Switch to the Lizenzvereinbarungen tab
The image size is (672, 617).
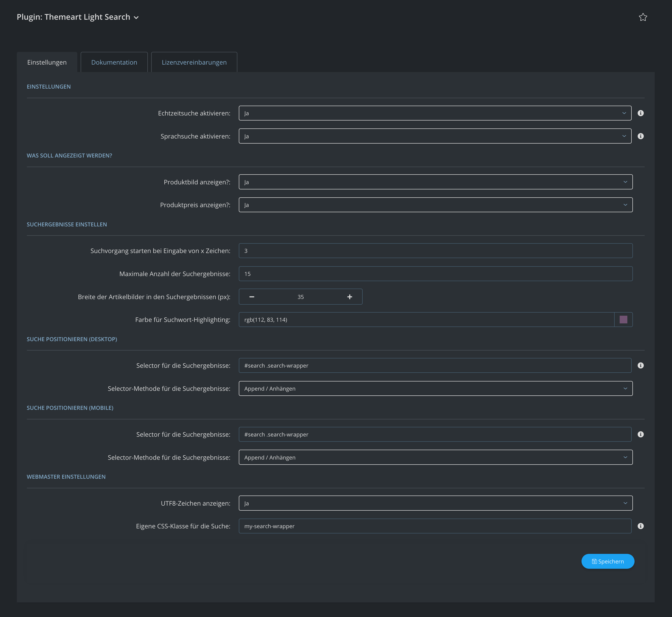tap(194, 62)
